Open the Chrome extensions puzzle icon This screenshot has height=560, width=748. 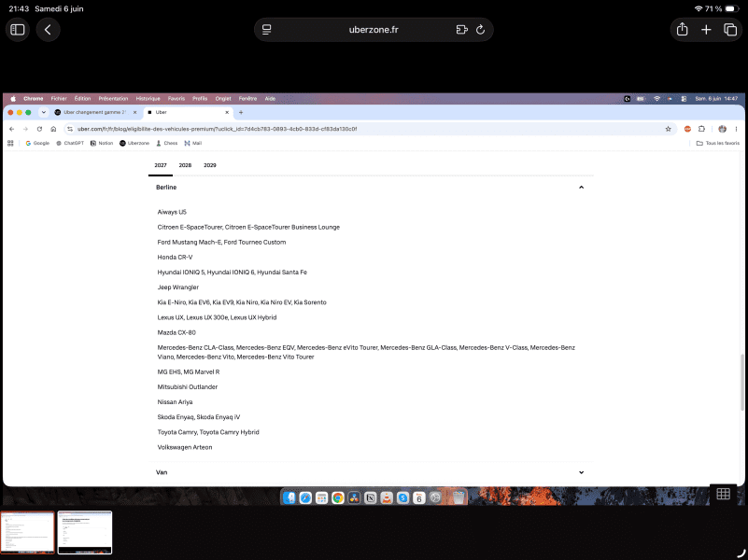coord(701,129)
